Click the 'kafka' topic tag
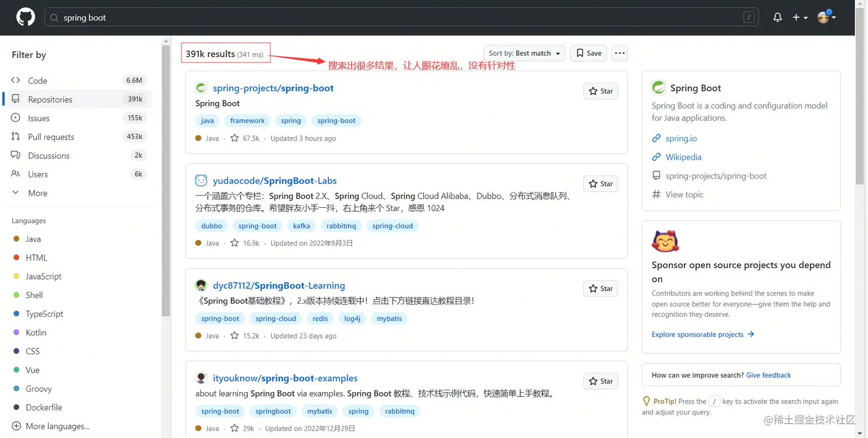The width and height of the screenshot is (868, 438). click(301, 226)
